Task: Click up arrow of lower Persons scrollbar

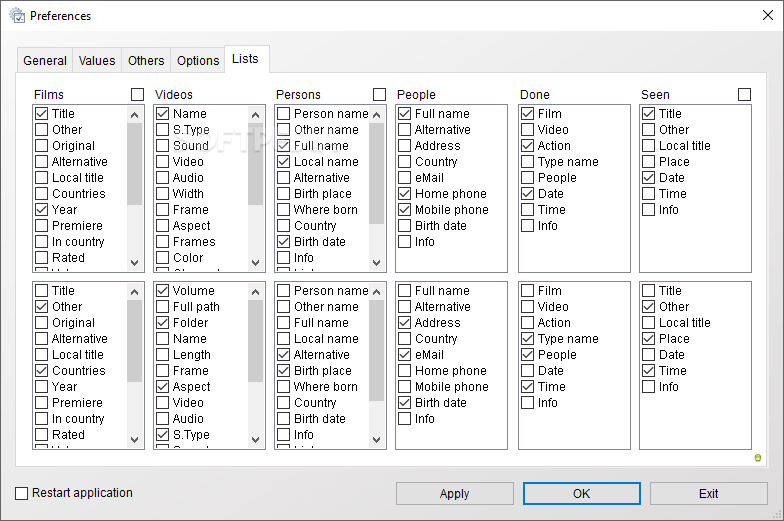Action: (x=376, y=292)
